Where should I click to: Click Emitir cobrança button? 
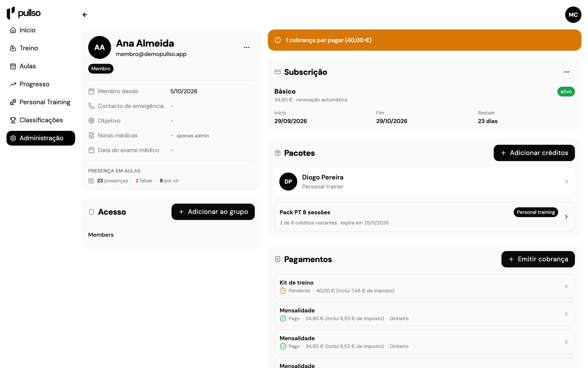coord(538,259)
